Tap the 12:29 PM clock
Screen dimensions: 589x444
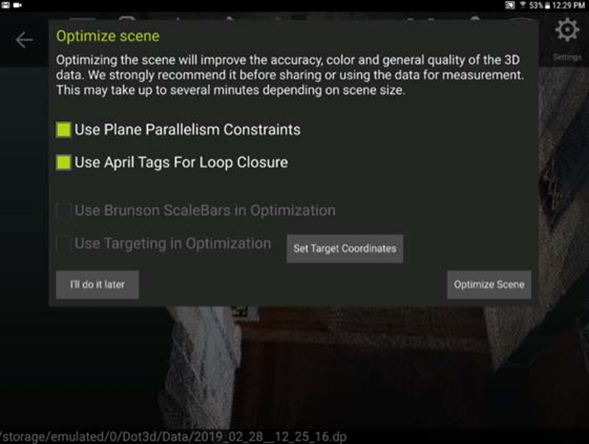568,5
